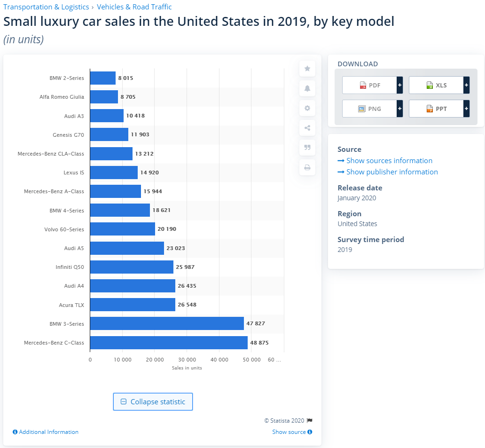Viewport: 485px width, 448px height.
Task: Download the statistic as XLS
Action: 436,85
